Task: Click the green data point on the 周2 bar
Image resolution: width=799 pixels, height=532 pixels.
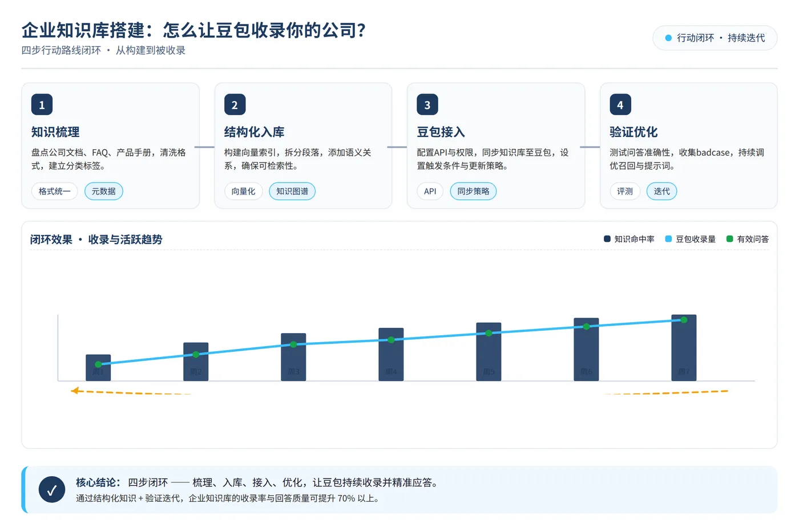Action: (x=196, y=355)
